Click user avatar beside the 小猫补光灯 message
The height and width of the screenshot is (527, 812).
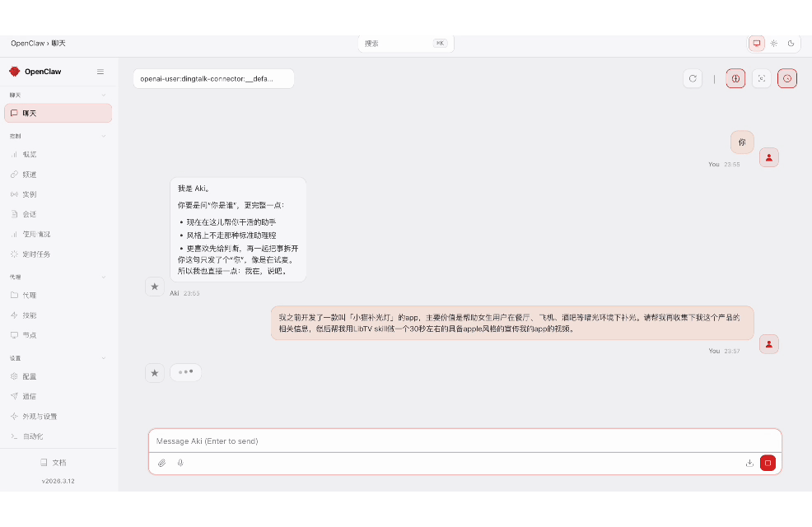pos(769,343)
